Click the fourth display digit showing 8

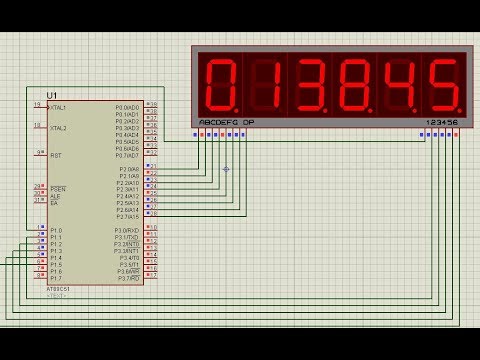(355, 85)
